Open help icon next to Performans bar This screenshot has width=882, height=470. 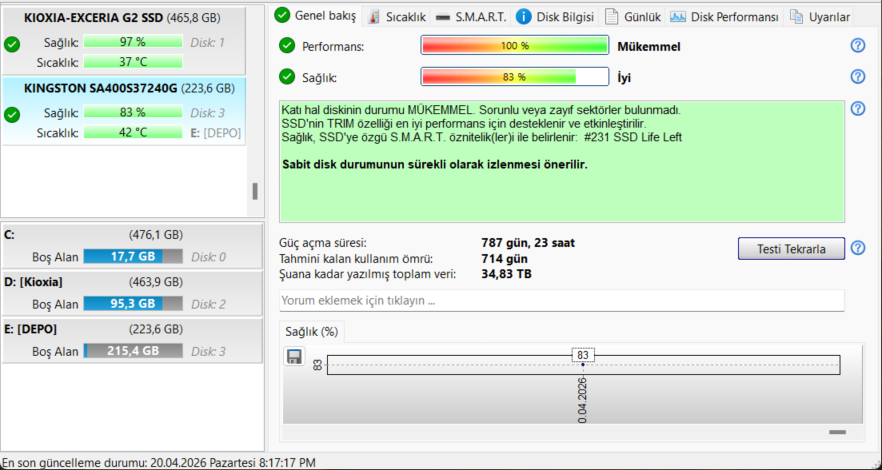coord(857,46)
